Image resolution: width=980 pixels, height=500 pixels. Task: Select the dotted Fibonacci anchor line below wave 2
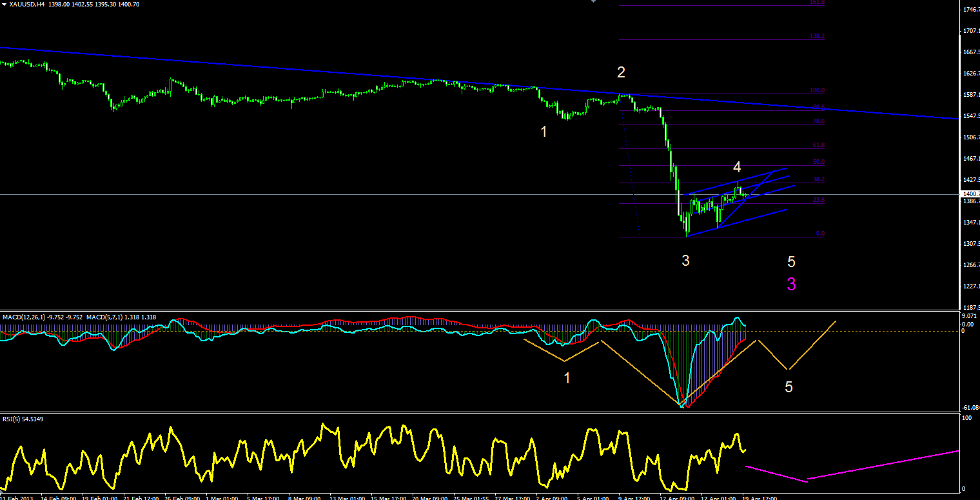tap(630, 167)
